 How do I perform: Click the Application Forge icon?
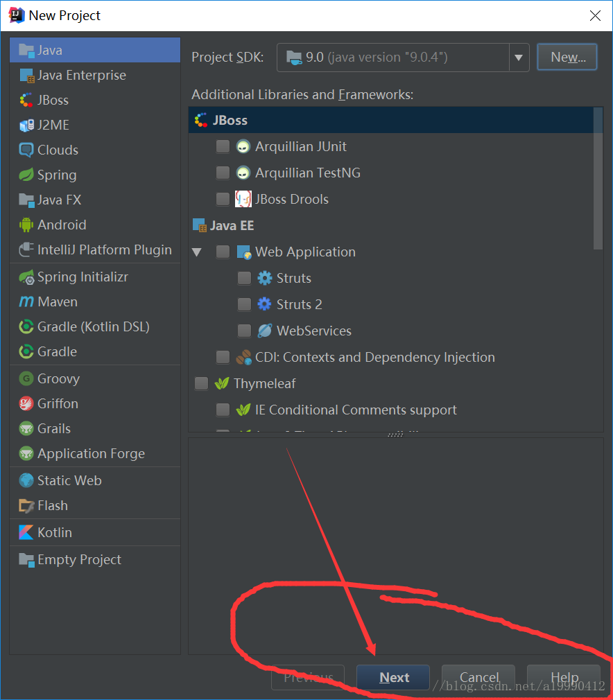26,453
